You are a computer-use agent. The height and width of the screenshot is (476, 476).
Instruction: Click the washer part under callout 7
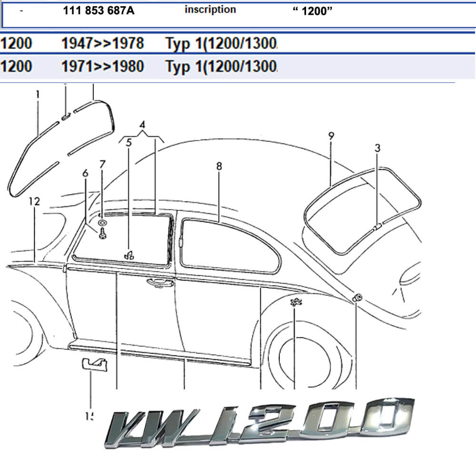pos(102,222)
